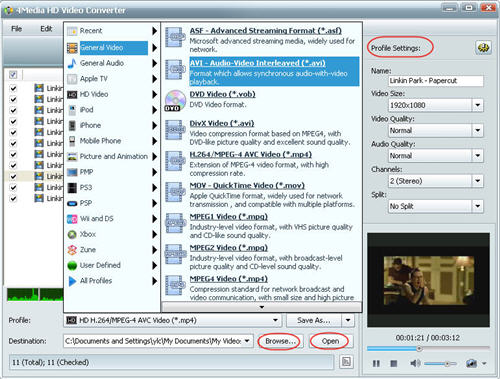Open the Recent profiles submenu
The height and width of the screenshot is (379, 500).
tap(112, 31)
